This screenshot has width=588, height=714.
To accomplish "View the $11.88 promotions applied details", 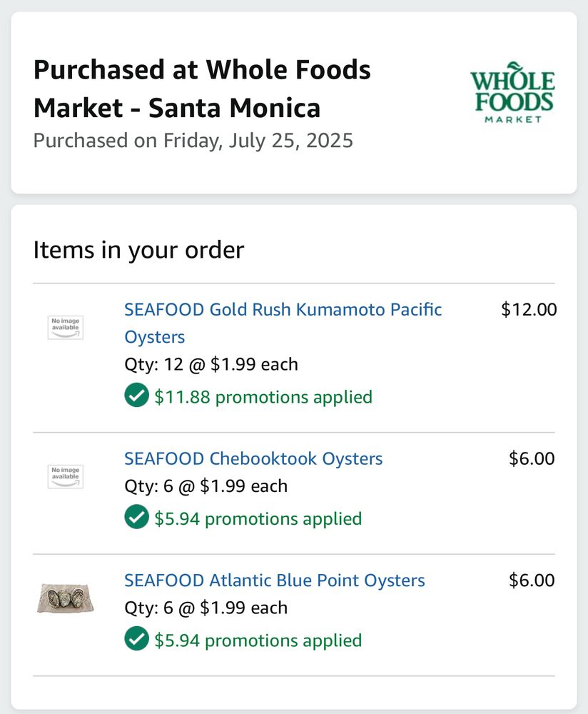I will [x=263, y=397].
